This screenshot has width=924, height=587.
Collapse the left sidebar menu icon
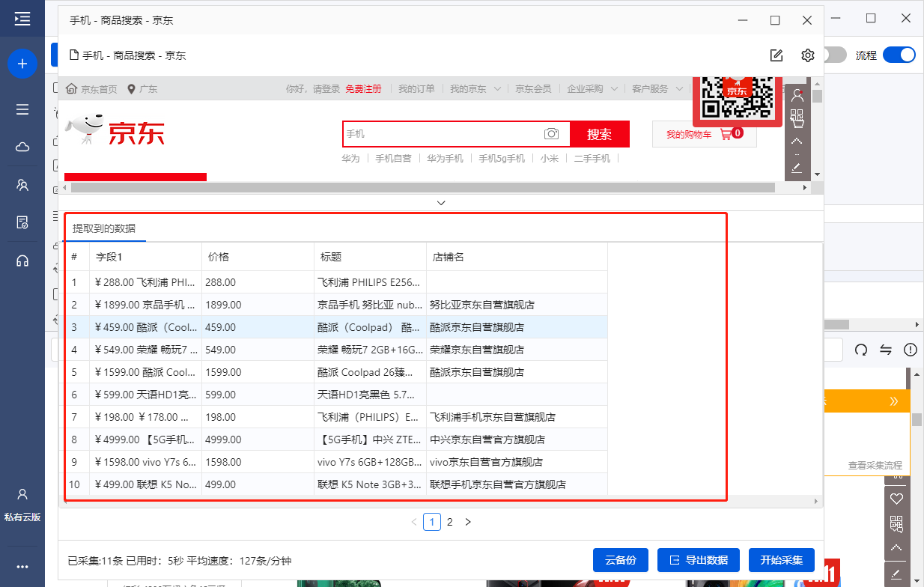coord(22,19)
